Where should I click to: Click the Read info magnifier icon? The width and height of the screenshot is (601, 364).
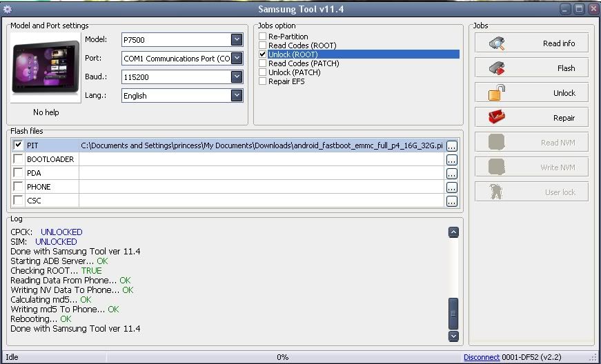[497, 43]
